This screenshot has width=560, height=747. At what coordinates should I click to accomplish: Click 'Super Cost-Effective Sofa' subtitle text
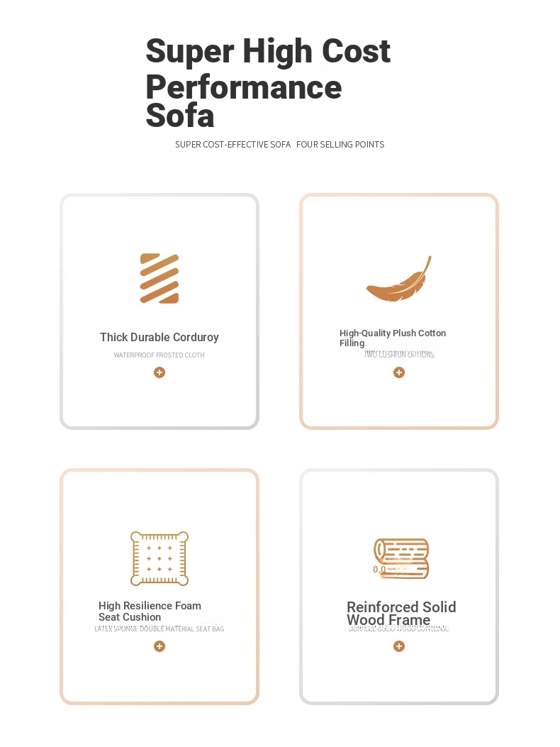click(x=233, y=144)
